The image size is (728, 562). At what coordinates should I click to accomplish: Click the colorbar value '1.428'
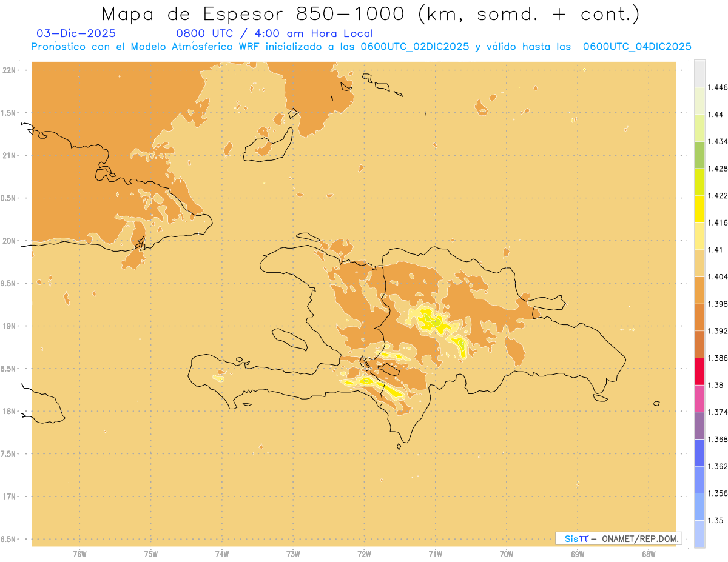pos(717,169)
